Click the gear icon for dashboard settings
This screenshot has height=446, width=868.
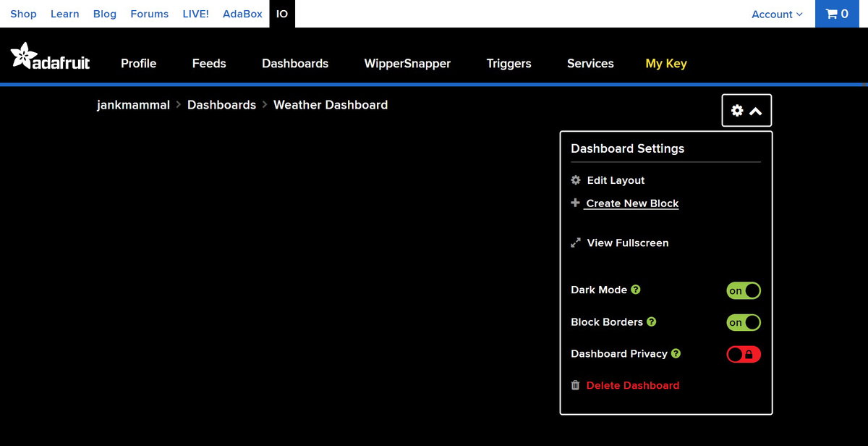(737, 111)
